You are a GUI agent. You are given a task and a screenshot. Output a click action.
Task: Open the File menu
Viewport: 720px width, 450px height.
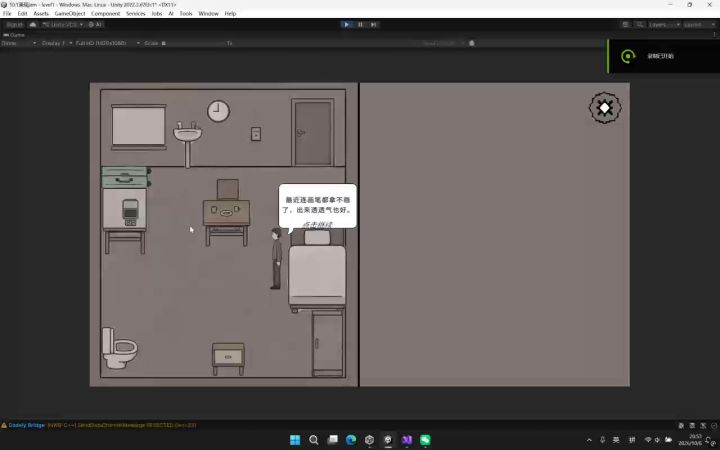coord(7,13)
